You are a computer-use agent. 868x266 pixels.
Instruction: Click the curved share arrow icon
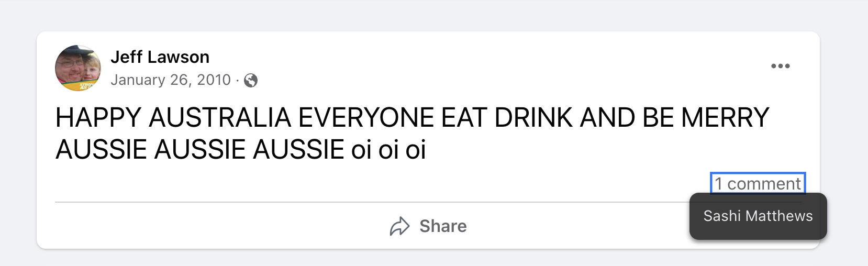pyautogui.click(x=399, y=226)
